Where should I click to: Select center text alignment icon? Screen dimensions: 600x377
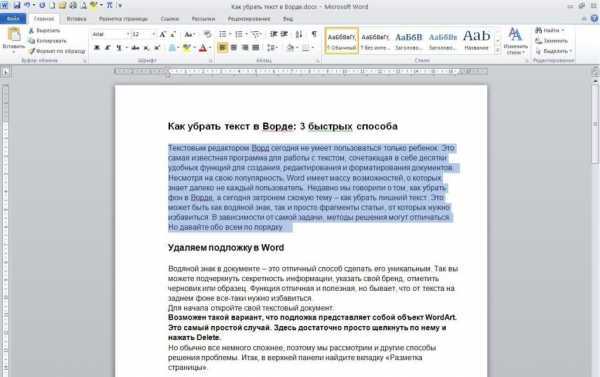click(x=233, y=48)
